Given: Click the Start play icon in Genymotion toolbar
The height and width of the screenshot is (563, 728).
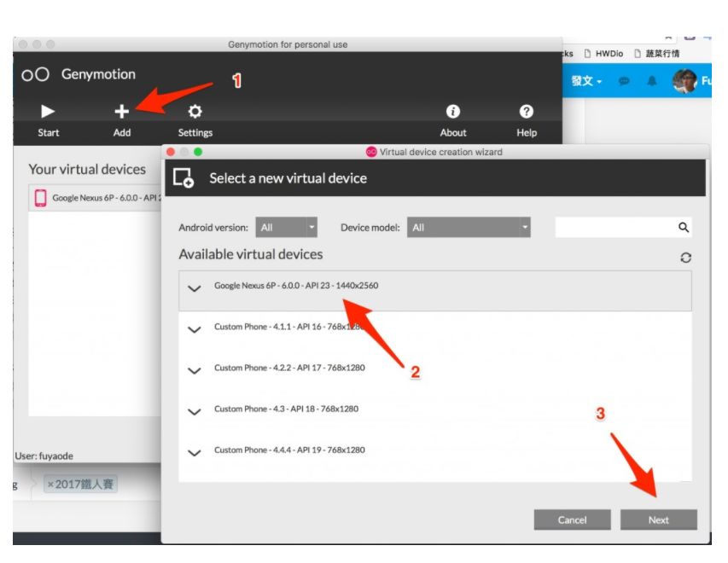Looking at the screenshot, I should (x=48, y=112).
